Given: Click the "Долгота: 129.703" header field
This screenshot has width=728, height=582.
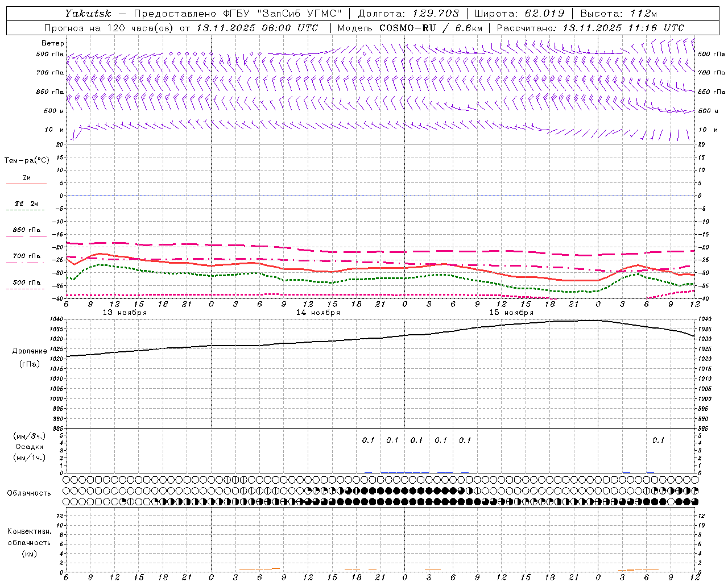Looking at the screenshot, I should (x=408, y=13).
